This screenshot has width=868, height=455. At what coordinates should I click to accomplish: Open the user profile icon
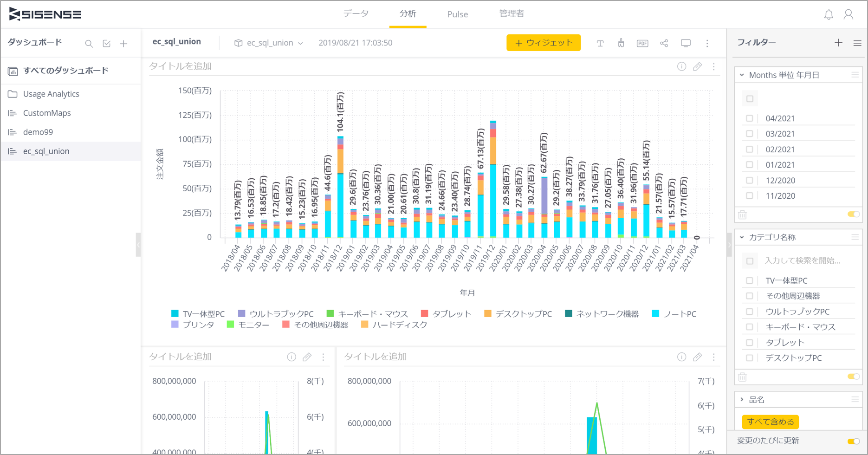click(849, 15)
